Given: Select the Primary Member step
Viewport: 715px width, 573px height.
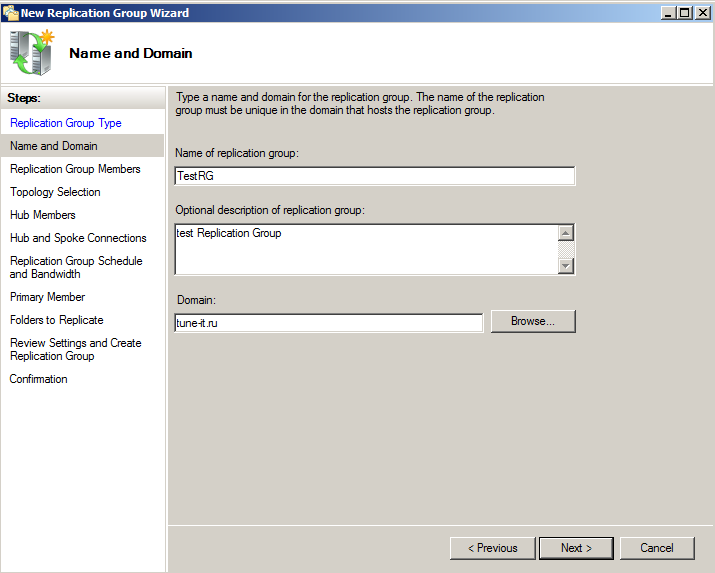Looking at the screenshot, I should pyautogui.click(x=47, y=297).
